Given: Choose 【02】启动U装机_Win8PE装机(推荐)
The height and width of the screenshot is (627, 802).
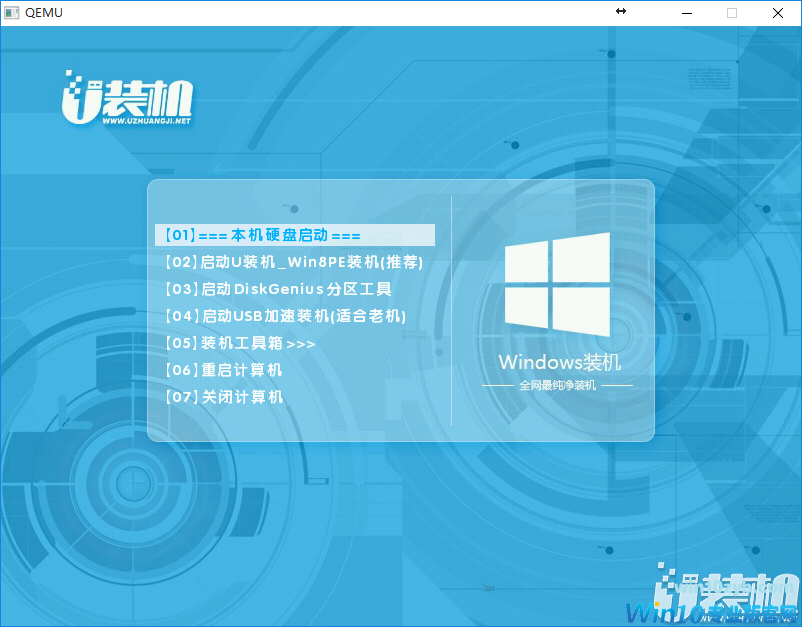Looking at the screenshot, I should coord(293,263).
